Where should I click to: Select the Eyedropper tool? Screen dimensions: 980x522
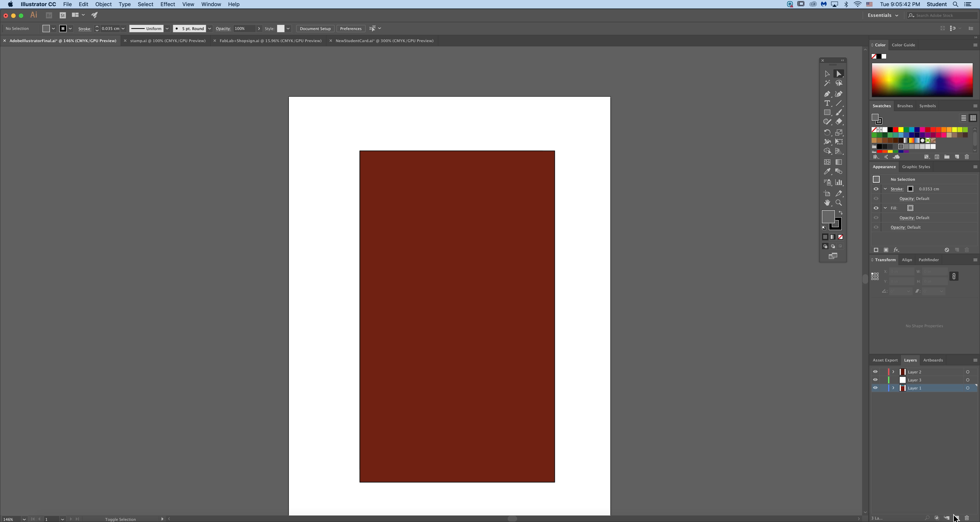827,172
